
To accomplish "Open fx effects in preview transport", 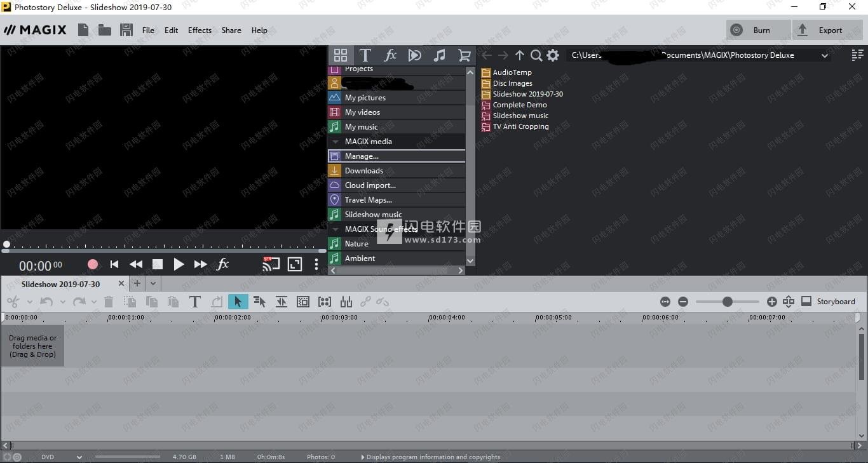I will pos(222,264).
